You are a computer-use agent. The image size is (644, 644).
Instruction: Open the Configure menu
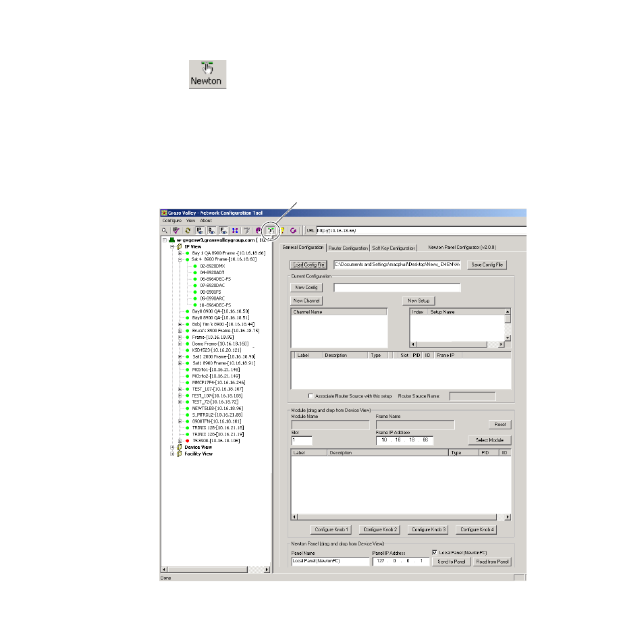coord(171,221)
